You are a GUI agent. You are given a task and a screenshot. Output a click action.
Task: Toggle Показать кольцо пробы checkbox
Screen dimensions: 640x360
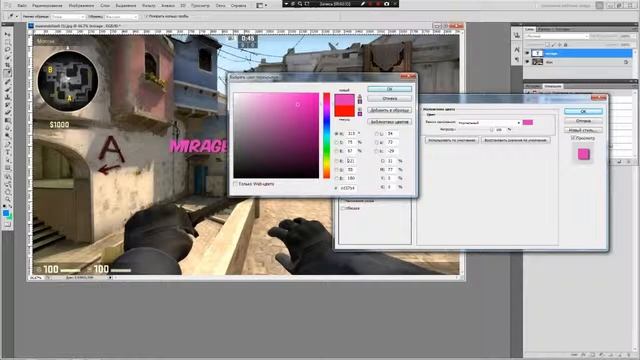click(x=146, y=16)
